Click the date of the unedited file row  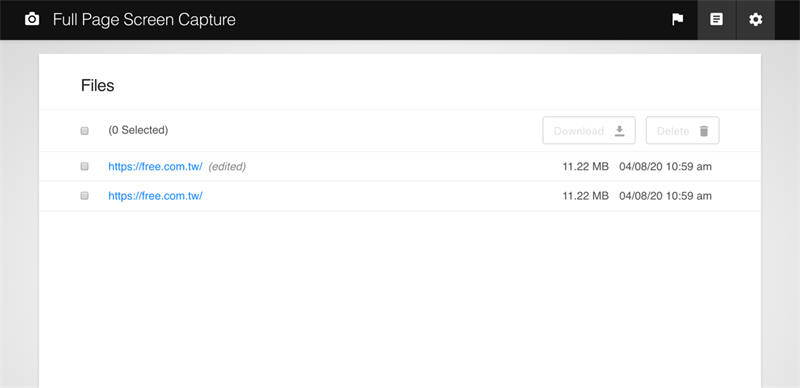[x=665, y=196]
